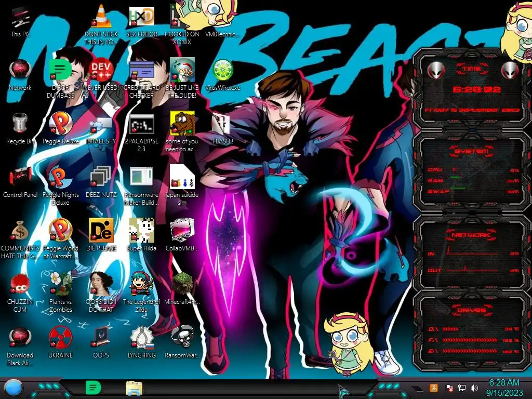Open the DIFOR green chat bubble desktop icon
Image resolution: width=532 pixels, height=399 pixels.
pyautogui.click(x=60, y=71)
